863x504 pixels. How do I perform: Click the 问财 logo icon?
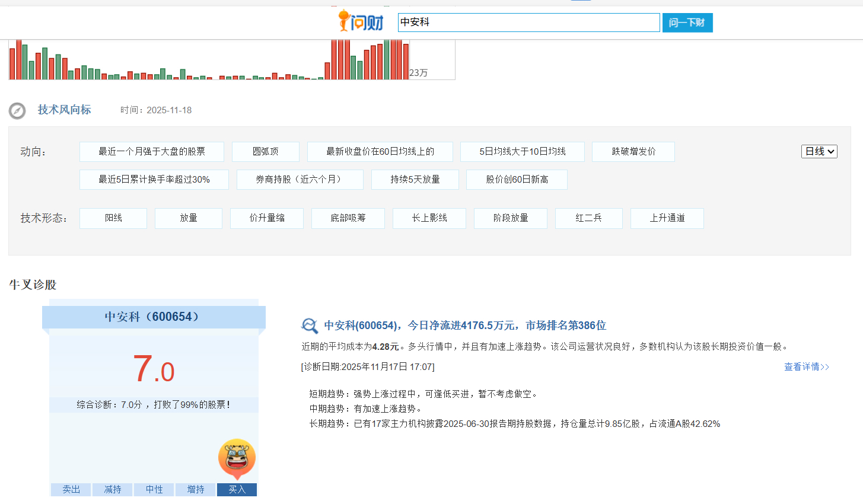361,21
